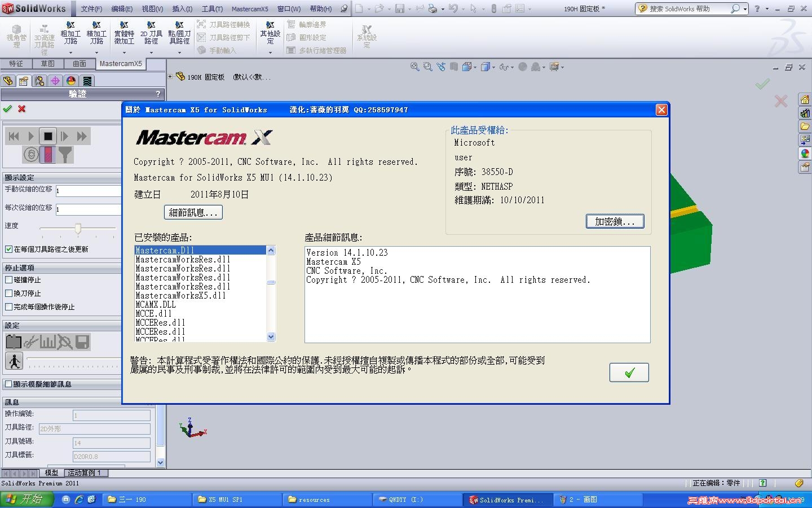This screenshot has width=812, height=508.
Task: Open the 文件(F) menu
Action: pos(91,8)
